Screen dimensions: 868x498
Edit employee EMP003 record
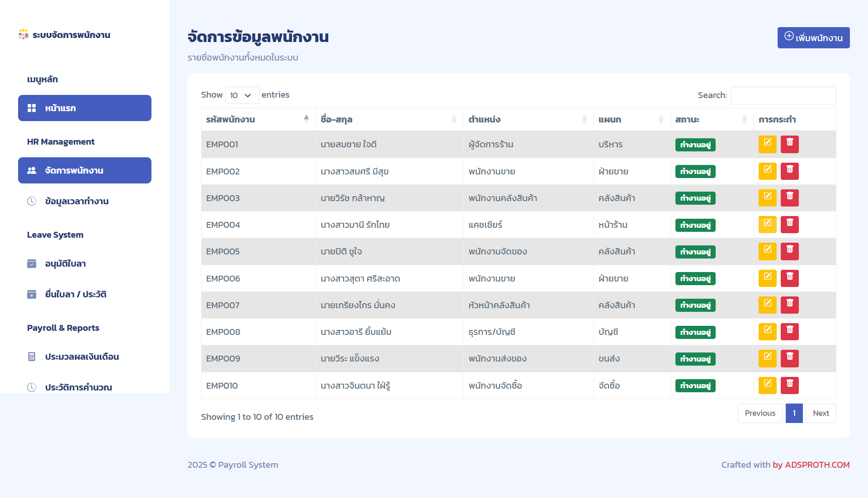[767, 198]
